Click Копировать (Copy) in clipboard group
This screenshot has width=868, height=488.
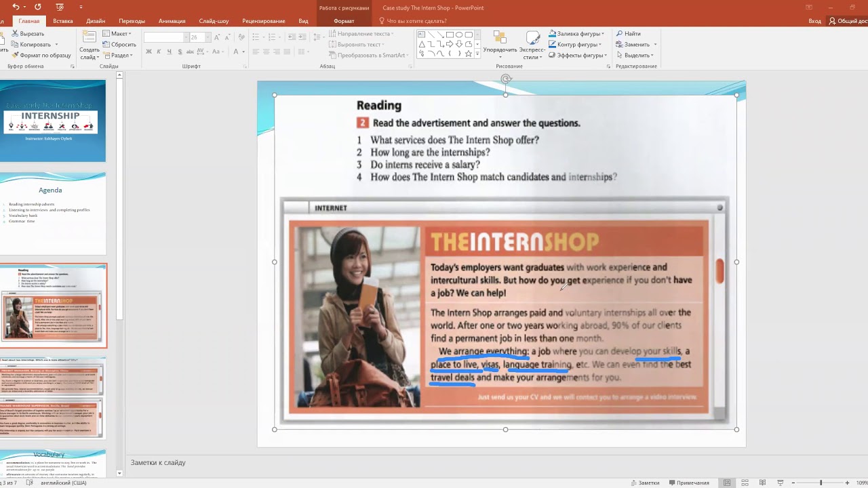point(31,44)
